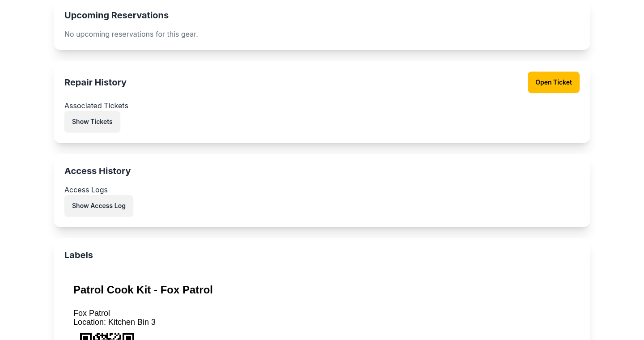644x340 pixels.
Task: Click the 'Patrol Cook Kit - Fox Patrol' title
Action: (143, 290)
